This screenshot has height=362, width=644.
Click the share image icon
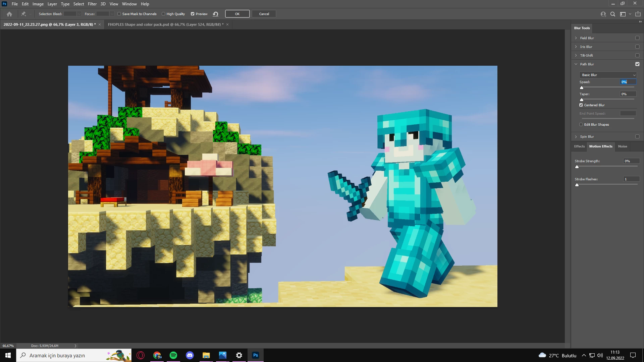tap(638, 14)
